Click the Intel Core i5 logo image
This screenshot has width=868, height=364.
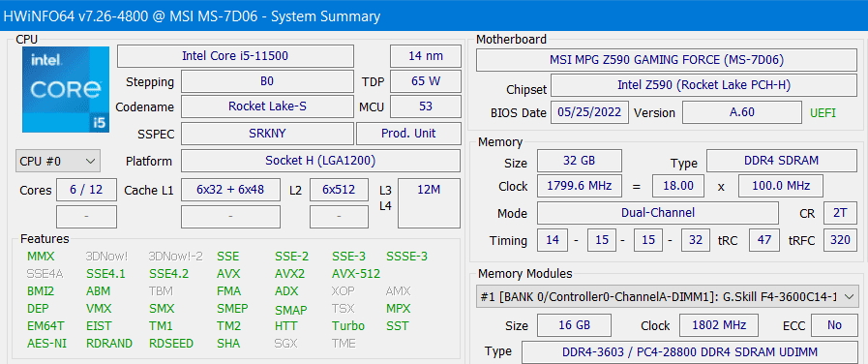pyautogui.click(x=66, y=89)
